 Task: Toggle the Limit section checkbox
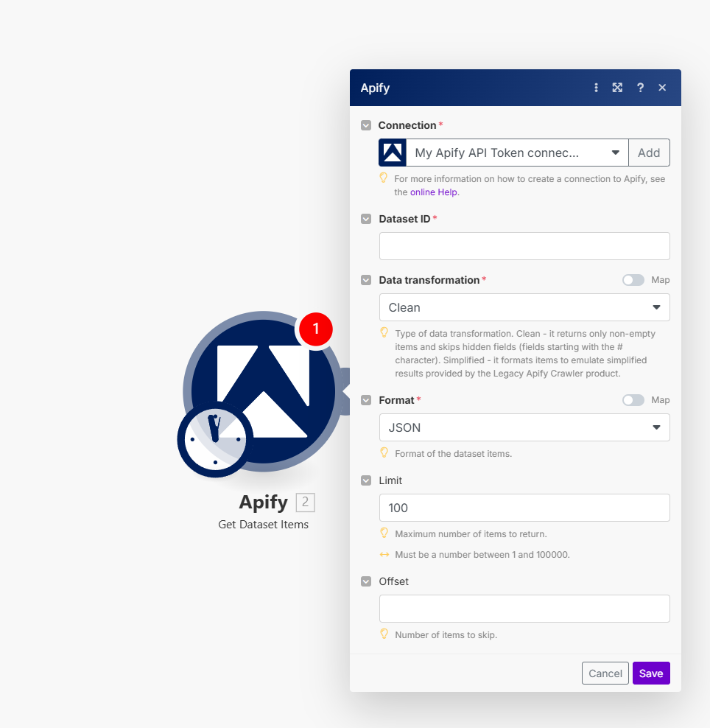pyautogui.click(x=366, y=480)
